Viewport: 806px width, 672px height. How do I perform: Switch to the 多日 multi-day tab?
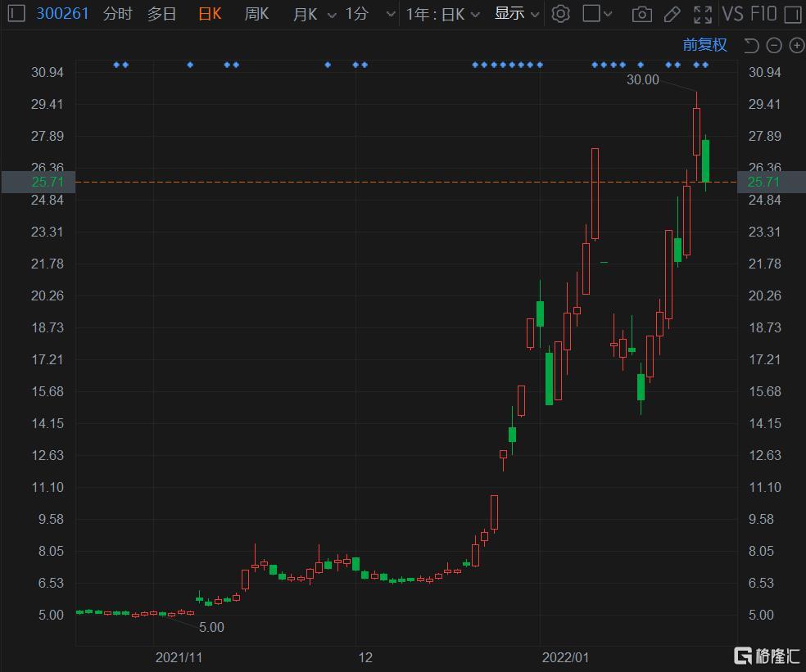162,13
